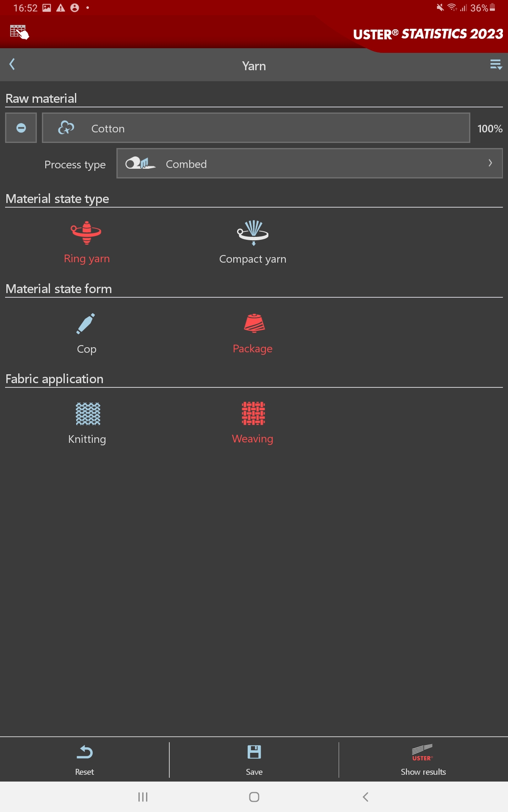Tap the image notification icon in status bar

pos(47,8)
